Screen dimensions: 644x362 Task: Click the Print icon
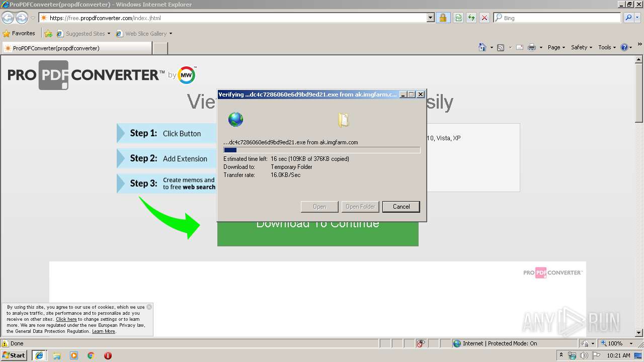point(531,47)
